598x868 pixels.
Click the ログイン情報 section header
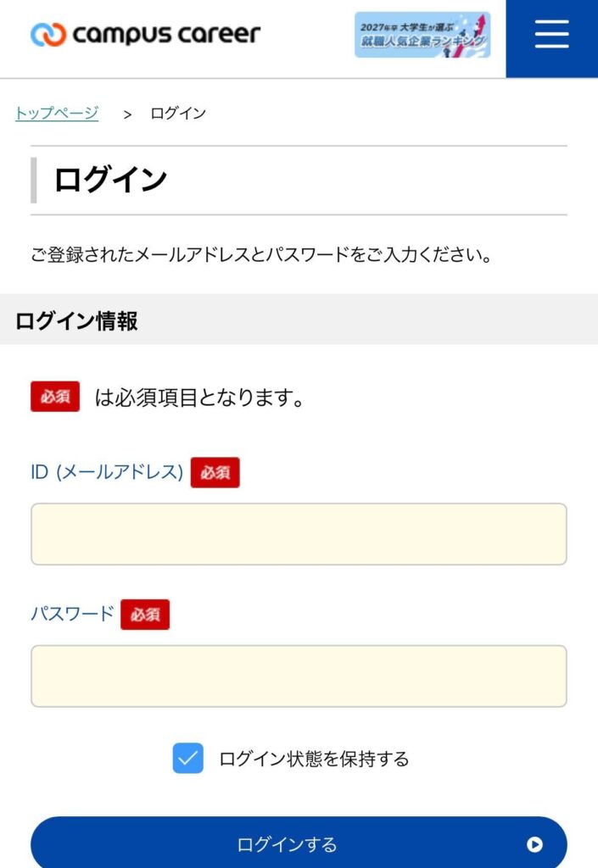tap(76, 320)
